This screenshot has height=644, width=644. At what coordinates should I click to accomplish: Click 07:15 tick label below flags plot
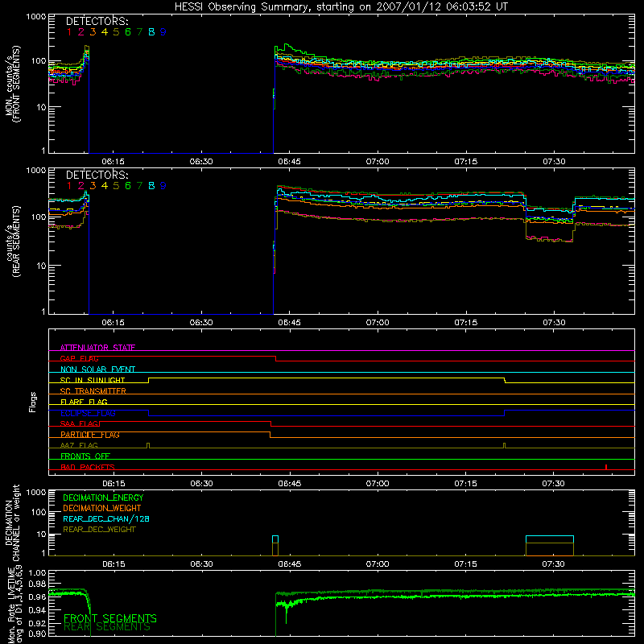click(x=466, y=484)
